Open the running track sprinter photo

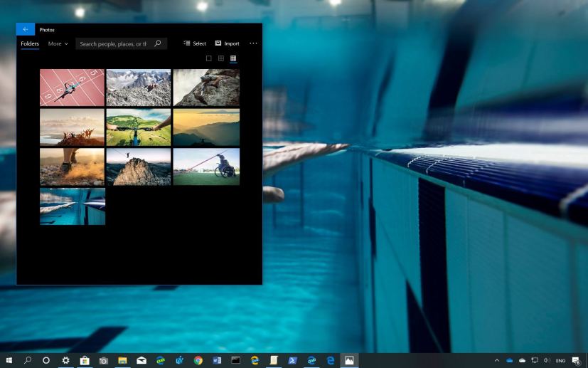click(x=73, y=88)
